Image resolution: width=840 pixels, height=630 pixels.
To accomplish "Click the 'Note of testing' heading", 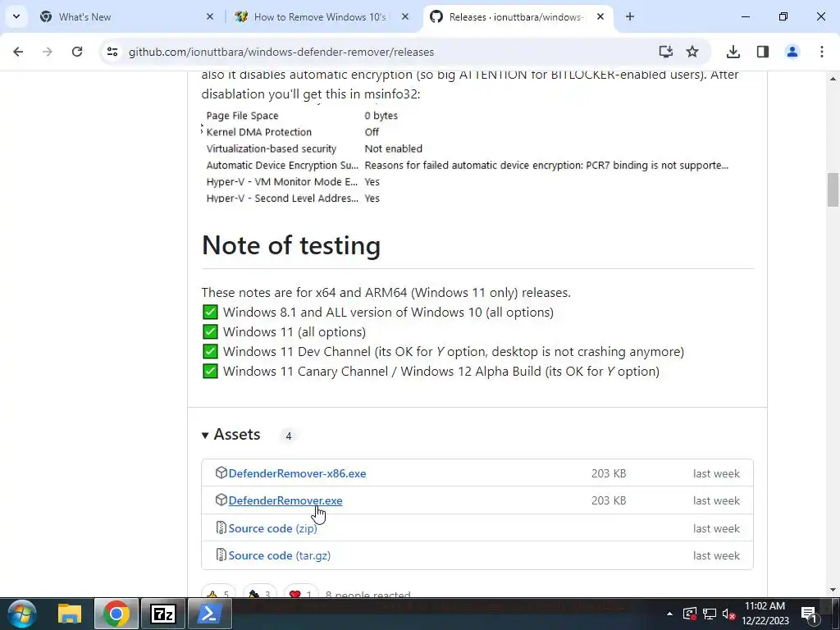I will point(291,245).
